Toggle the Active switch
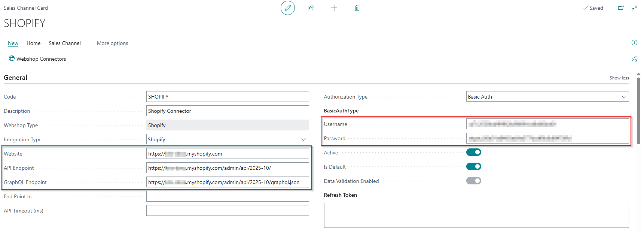The height and width of the screenshot is (232, 644). point(473,152)
